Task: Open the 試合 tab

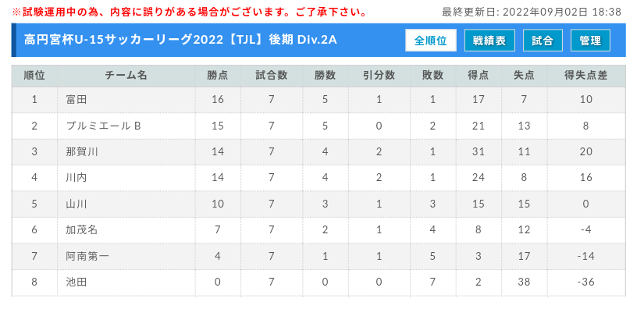Action: (x=543, y=41)
